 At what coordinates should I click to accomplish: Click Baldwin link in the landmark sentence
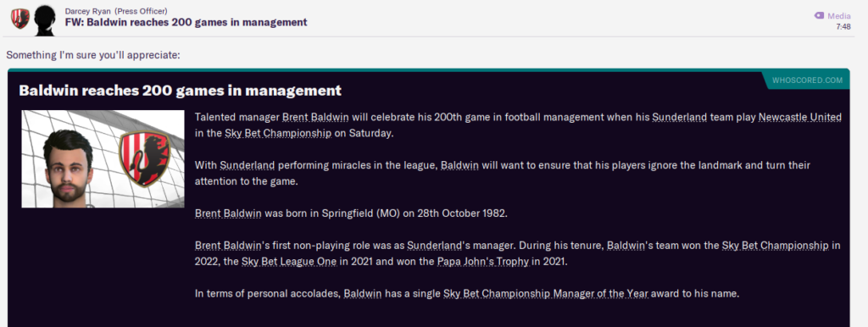tap(459, 165)
